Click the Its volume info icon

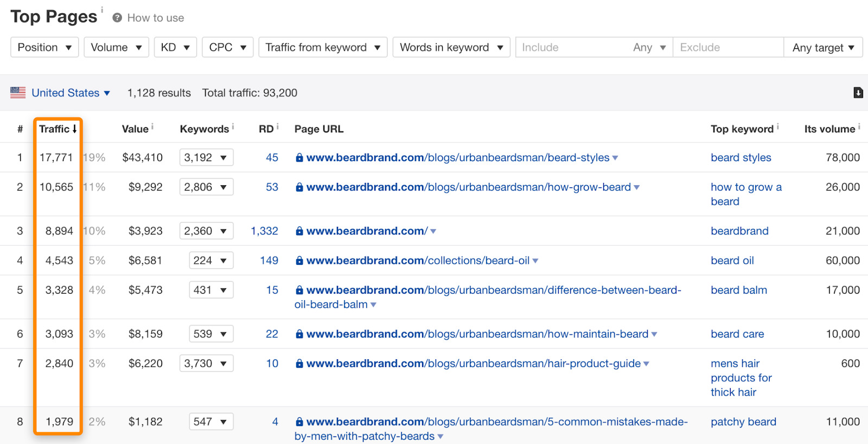(859, 126)
